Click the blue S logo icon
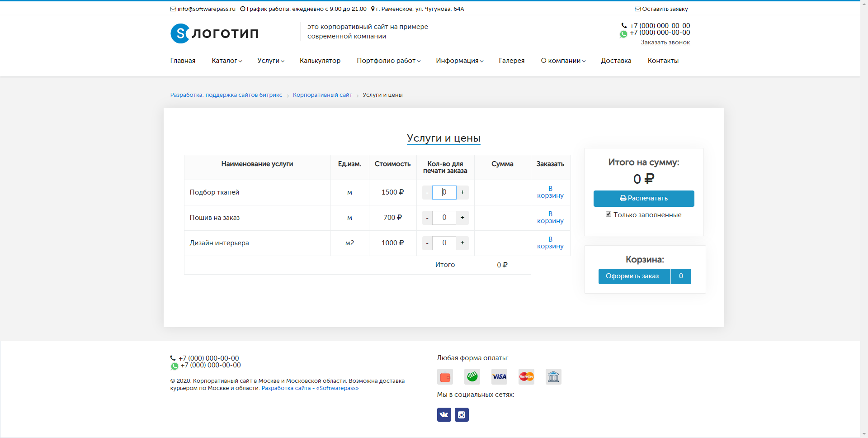Screen dimensions: 868x438 pyautogui.click(x=179, y=33)
